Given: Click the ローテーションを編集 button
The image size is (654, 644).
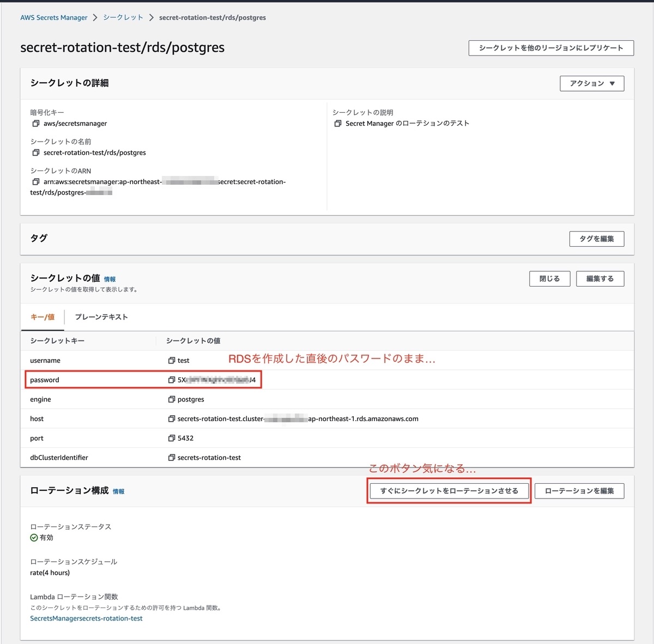Looking at the screenshot, I should (x=579, y=491).
